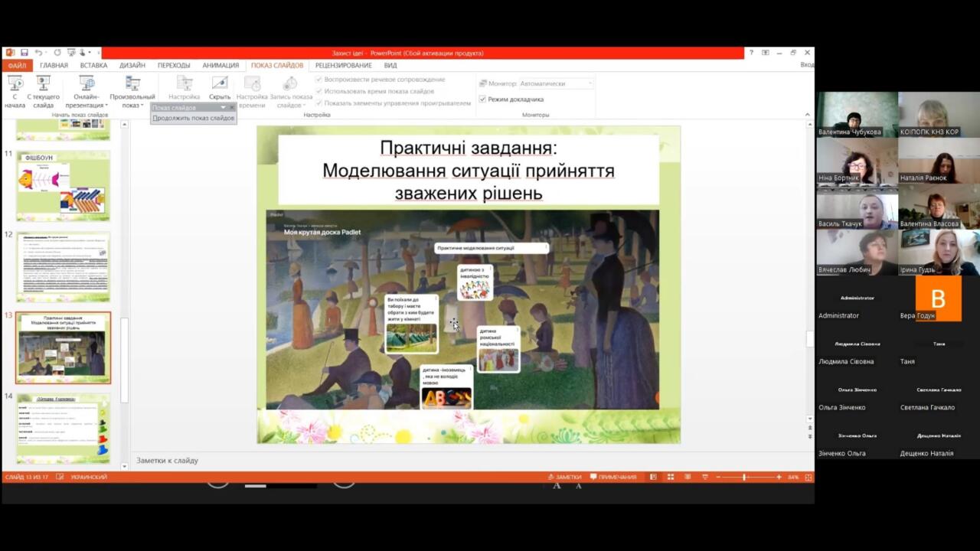
Task: Open options arrow on Показ слайдов floating toolbar
Action: [223, 108]
